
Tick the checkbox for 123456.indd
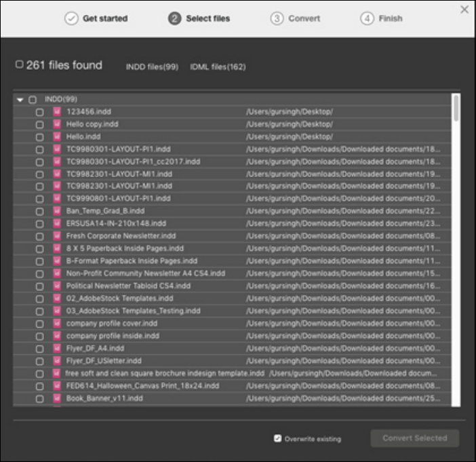40,112
